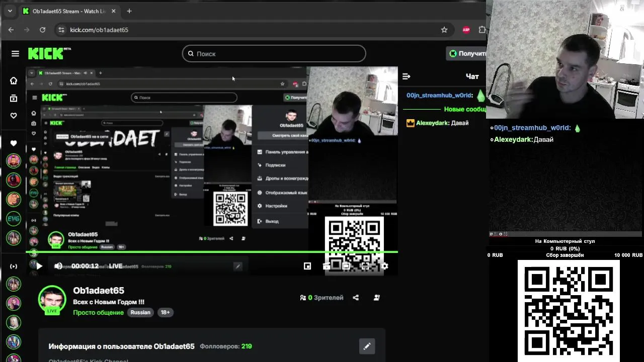Viewport: 644px width, 362px height.
Task: Click the green KICK logo
Action: click(x=49, y=54)
